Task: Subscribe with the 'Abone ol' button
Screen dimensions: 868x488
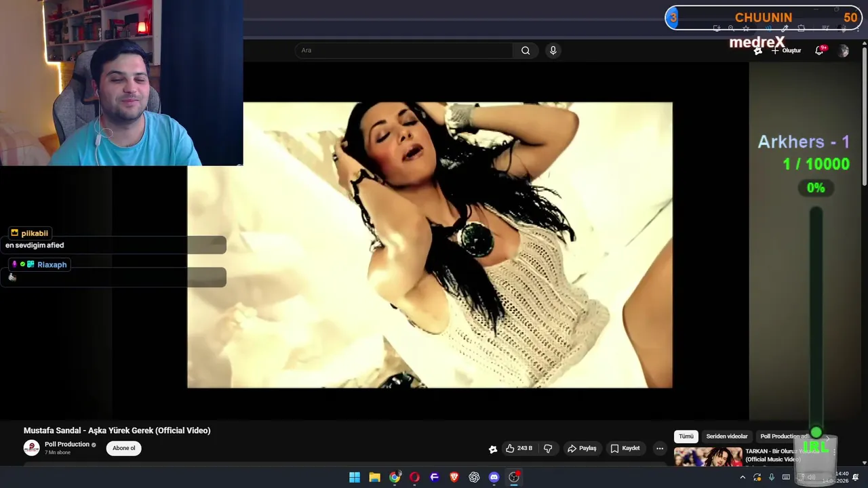Action: click(x=123, y=448)
